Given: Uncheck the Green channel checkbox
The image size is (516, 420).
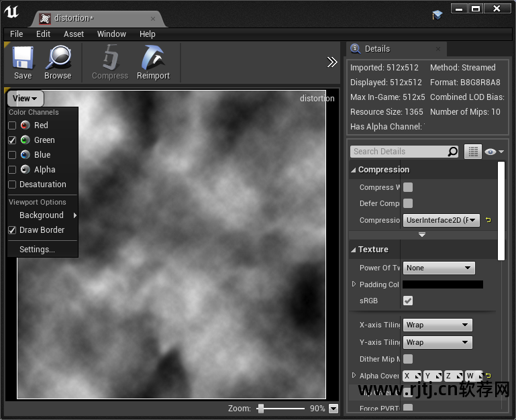Looking at the screenshot, I should [12, 140].
